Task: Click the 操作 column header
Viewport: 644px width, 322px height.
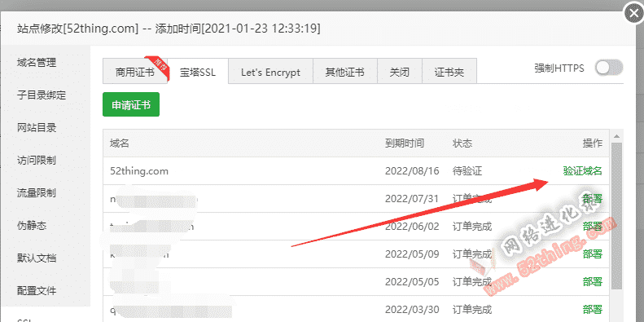Action: point(592,143)
